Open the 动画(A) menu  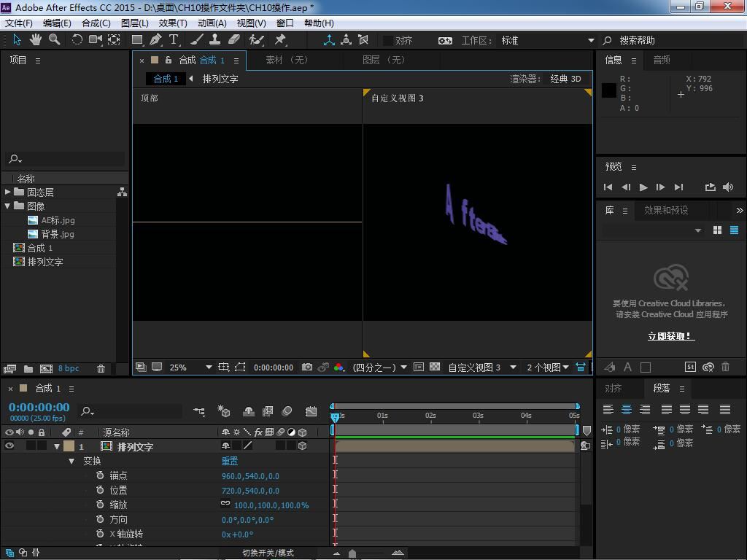(212, 23)
